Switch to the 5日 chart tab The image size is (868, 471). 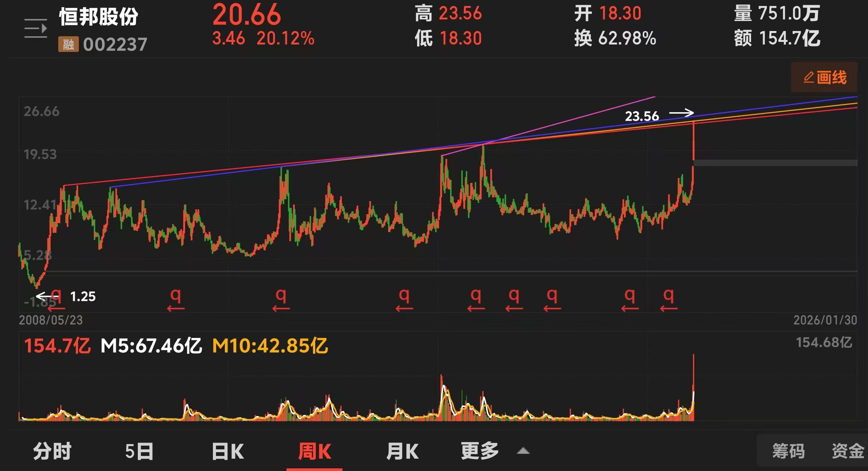[x=139, y=451]
